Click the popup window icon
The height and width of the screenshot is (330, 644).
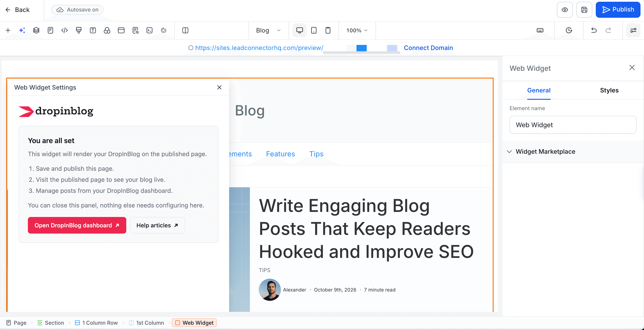(x=121, y=30)
